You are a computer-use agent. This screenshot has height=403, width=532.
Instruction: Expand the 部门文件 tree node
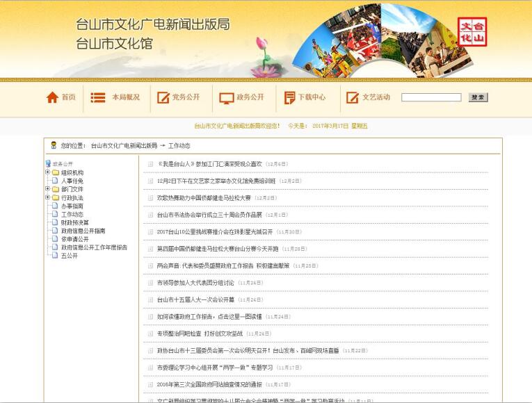point(47,189)
